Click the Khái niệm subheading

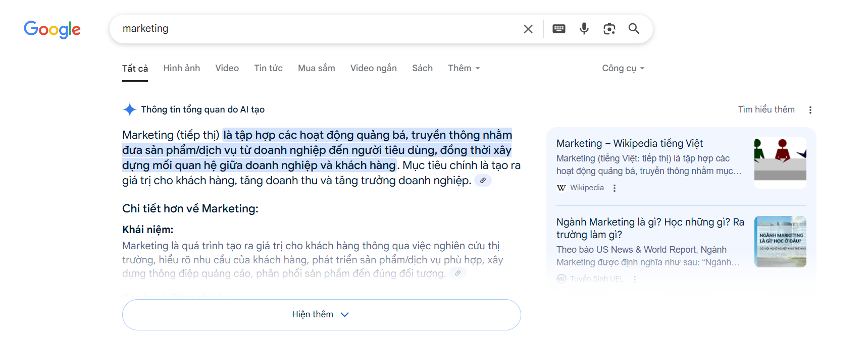[x=147, y=230]
